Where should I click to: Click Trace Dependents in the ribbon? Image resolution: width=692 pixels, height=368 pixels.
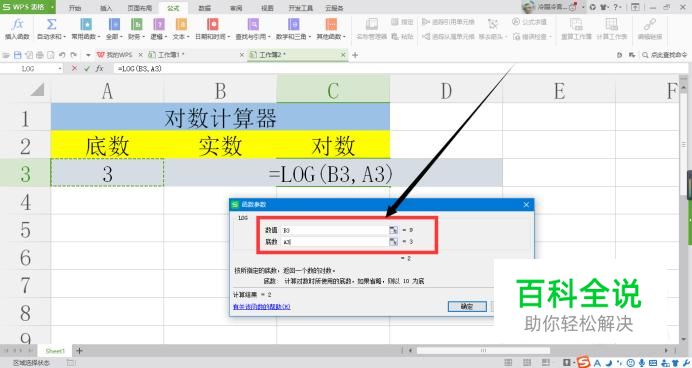point(448,37)
